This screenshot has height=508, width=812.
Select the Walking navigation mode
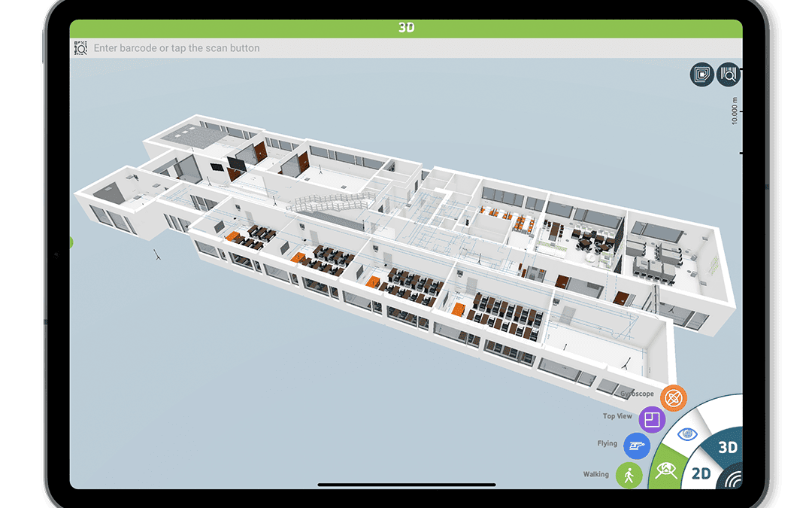click(629, 476)
